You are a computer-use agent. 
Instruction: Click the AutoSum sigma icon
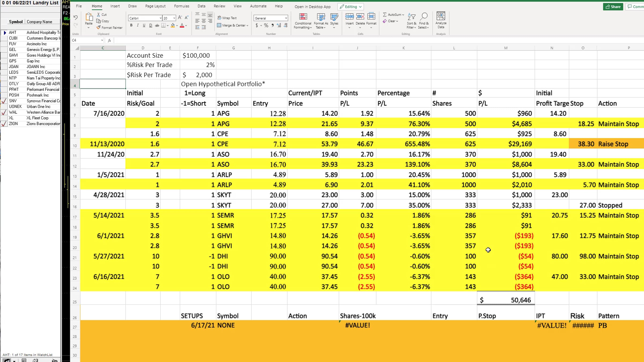pos(385,14)
